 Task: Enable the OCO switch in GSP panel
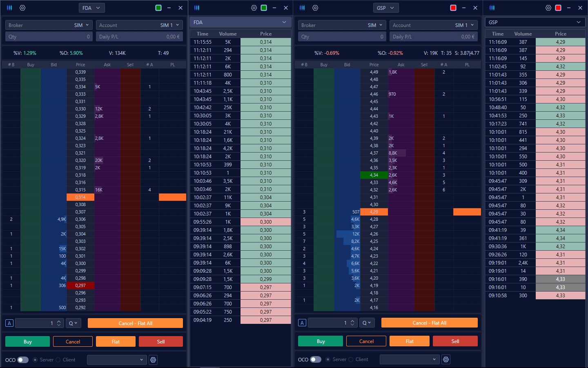[316, 359]
